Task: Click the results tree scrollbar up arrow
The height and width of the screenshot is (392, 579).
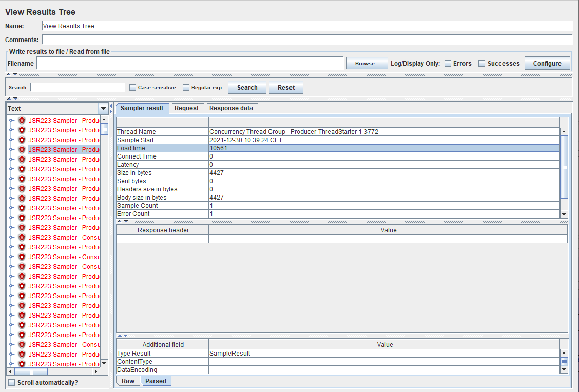Action: tap(104, 120)
